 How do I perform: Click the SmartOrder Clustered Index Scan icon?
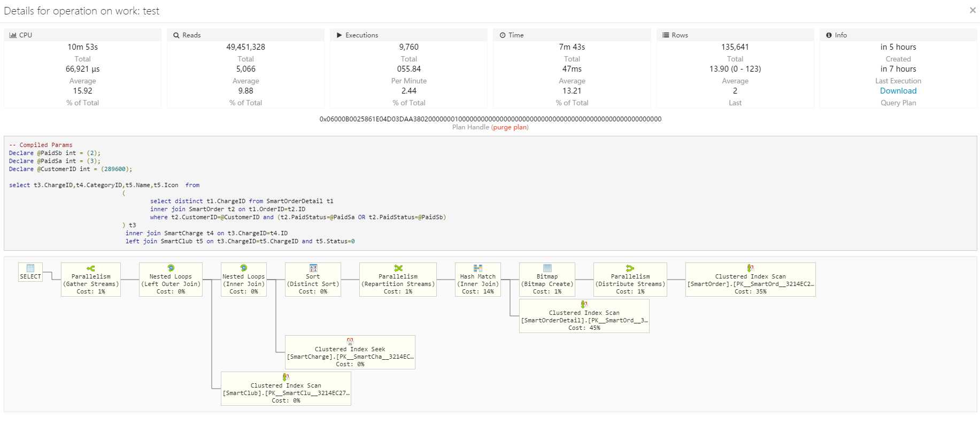[751, 268]
